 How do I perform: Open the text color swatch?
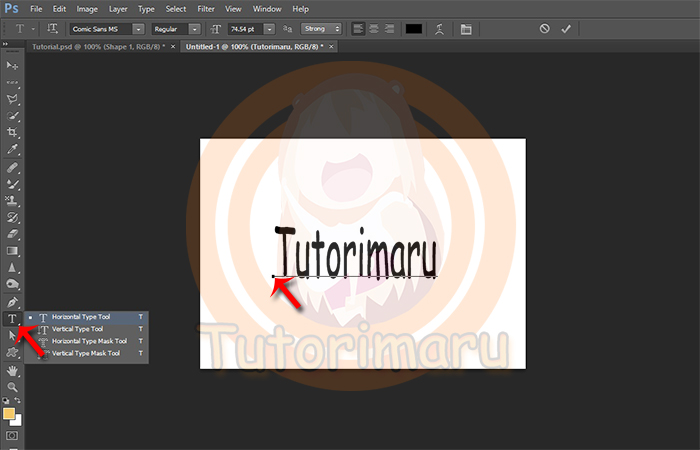[414, 29]
